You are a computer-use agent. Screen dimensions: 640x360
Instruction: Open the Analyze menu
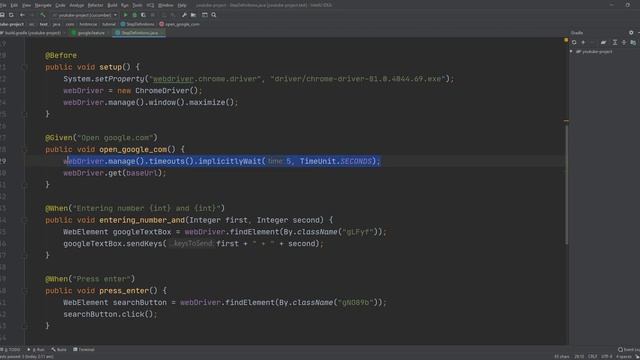tap(77, 5)
